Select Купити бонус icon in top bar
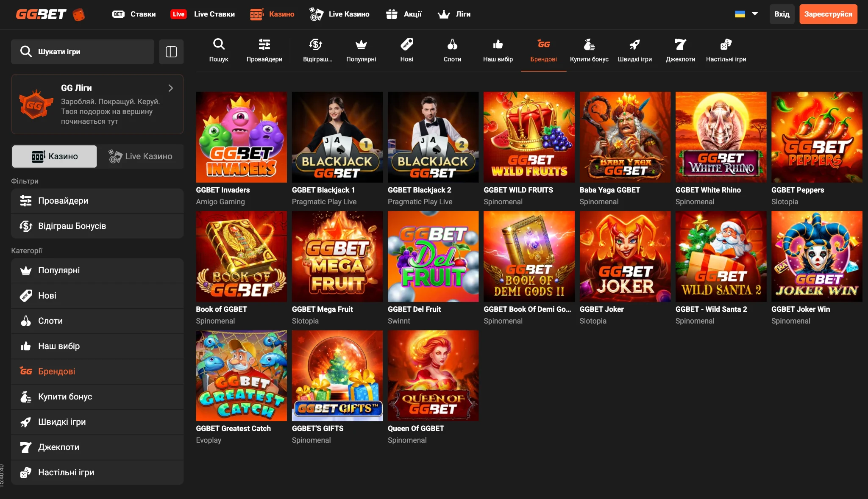868x499 pixels. coord(589,44)
